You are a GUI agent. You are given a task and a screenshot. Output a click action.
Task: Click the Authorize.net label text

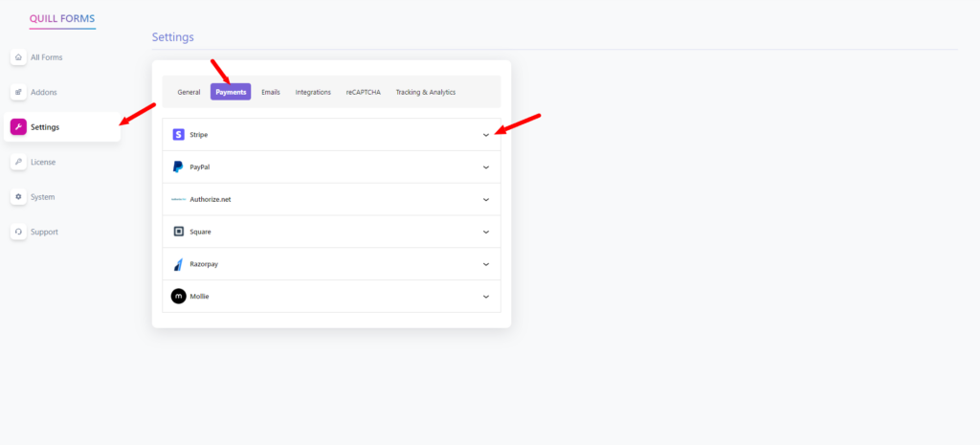point(211,199)
